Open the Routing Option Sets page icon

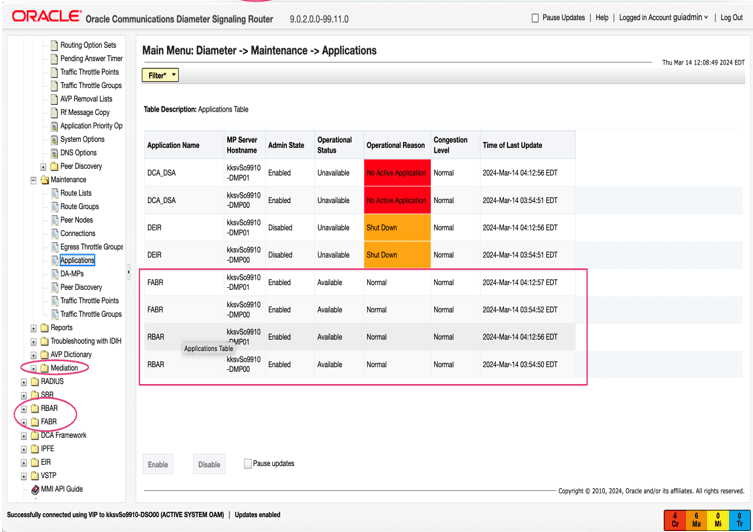coord(54,45)
